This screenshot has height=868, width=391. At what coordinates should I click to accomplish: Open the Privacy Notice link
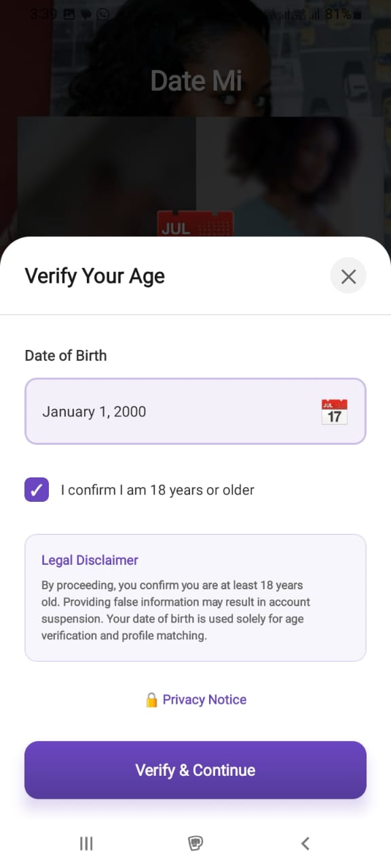click(x=204, y=699)
